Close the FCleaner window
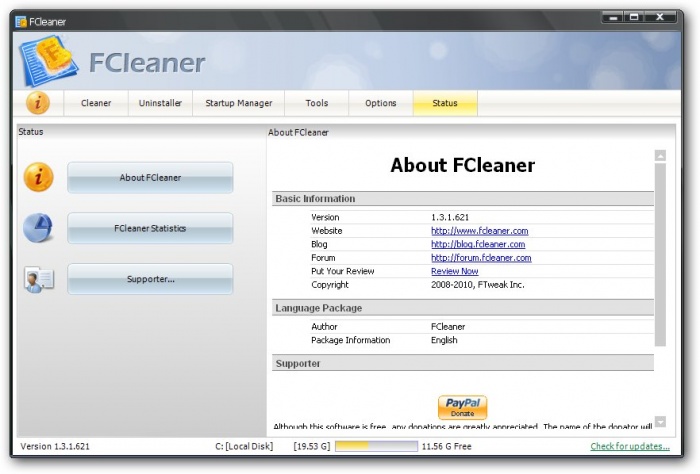The height and width of the screenshot is (474, 700). point(660,17)
